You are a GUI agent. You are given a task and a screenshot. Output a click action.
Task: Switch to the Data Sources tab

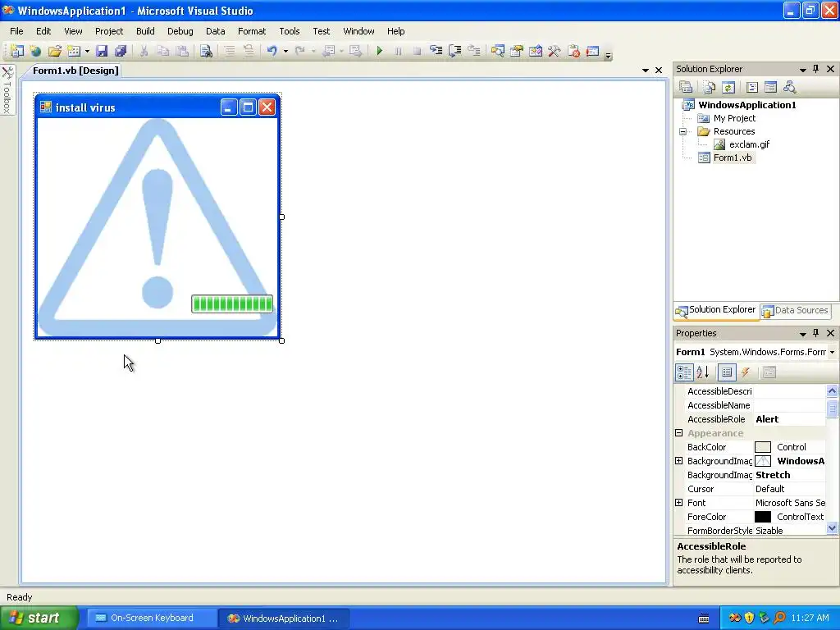pos(796,310)
